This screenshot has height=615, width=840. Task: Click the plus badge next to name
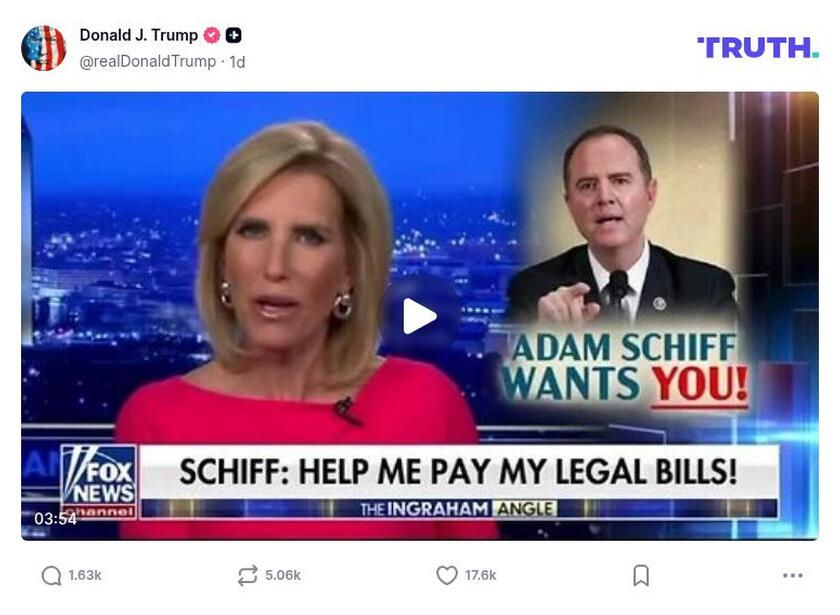tap(233, 35)
